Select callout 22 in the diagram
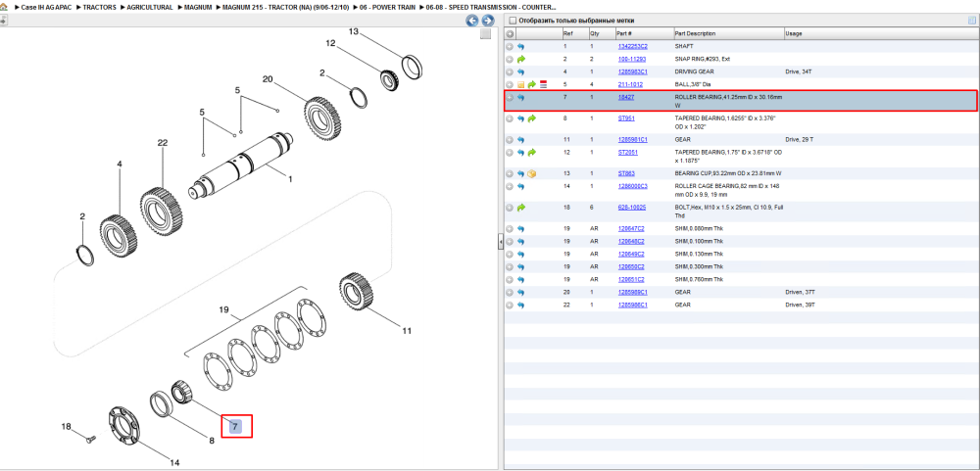 [x=163, y=143]
